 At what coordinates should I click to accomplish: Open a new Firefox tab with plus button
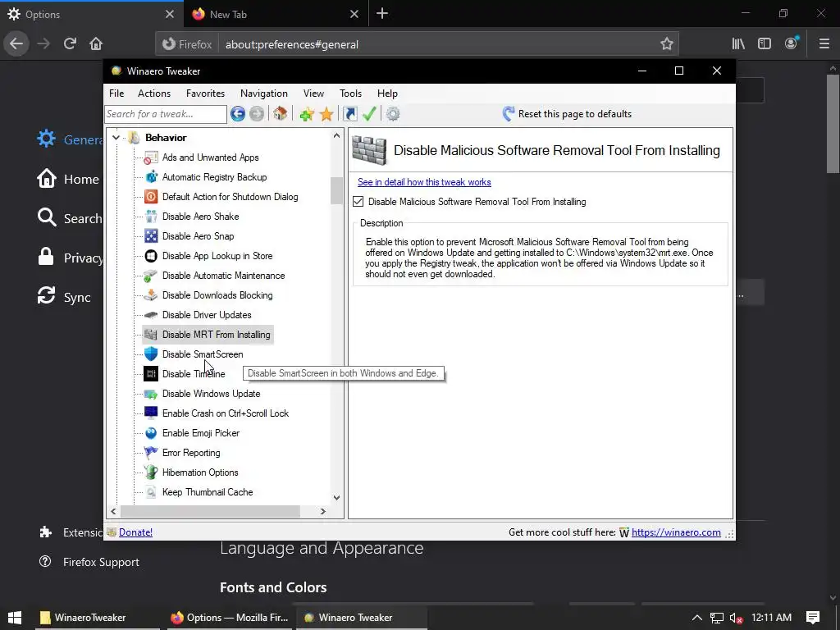pyautogui.click(x=382, y=14)
